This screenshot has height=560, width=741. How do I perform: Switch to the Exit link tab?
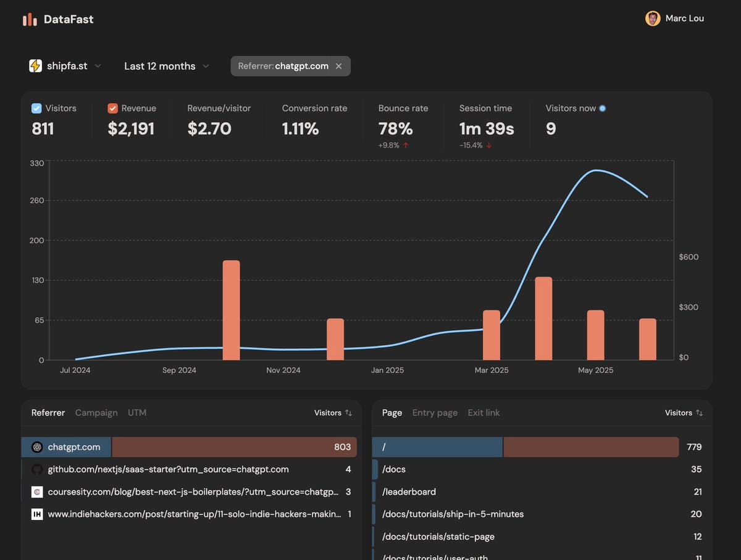pos(484,413)
